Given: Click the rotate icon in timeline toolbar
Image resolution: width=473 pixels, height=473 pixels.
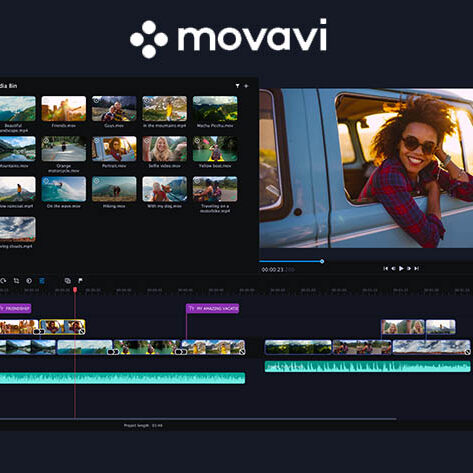Looking at the screenshot, I should coord(3,281).
